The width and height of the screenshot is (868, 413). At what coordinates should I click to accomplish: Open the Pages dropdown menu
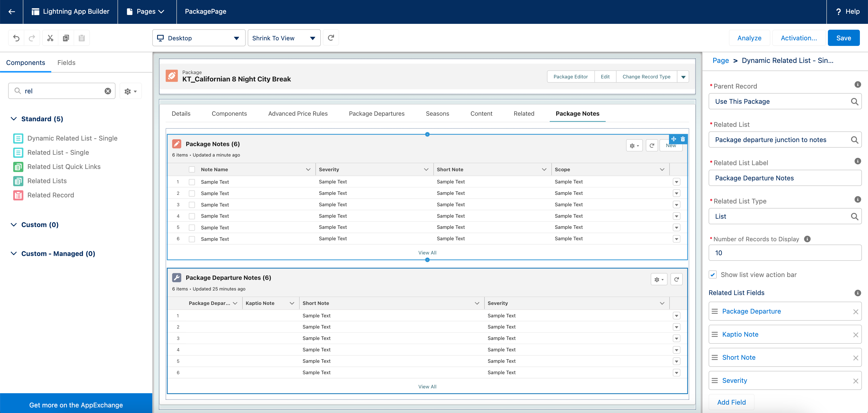(x=147, y=11)
